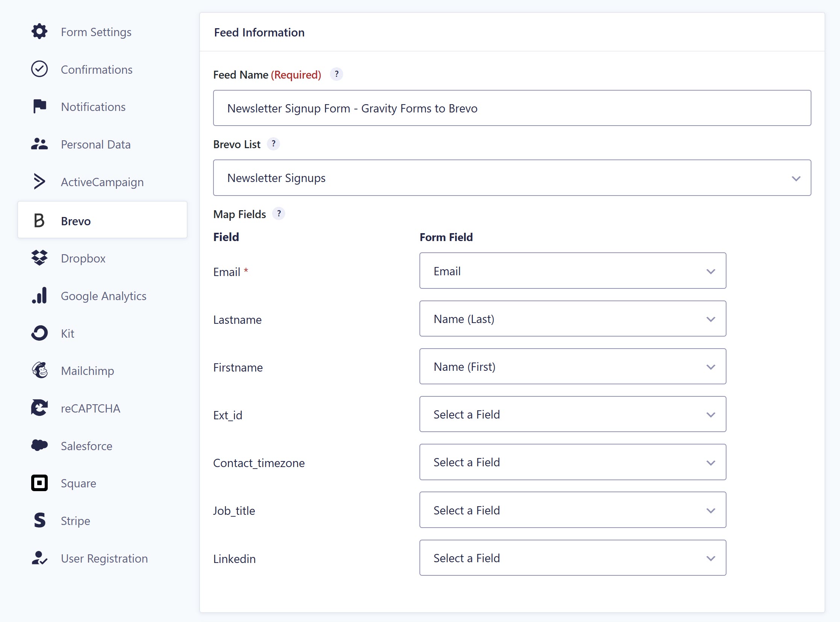
Task: Open Kit settings label
Action: (68, 334)
